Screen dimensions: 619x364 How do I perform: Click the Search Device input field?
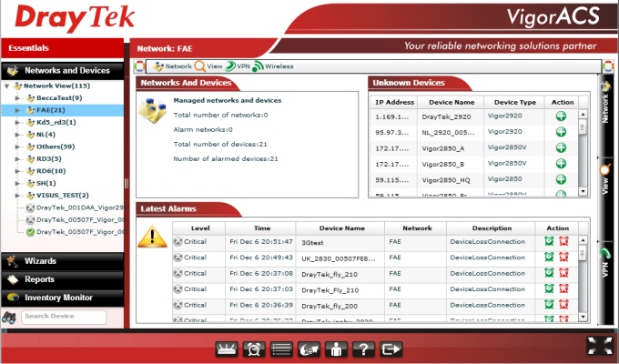(64, 317)
